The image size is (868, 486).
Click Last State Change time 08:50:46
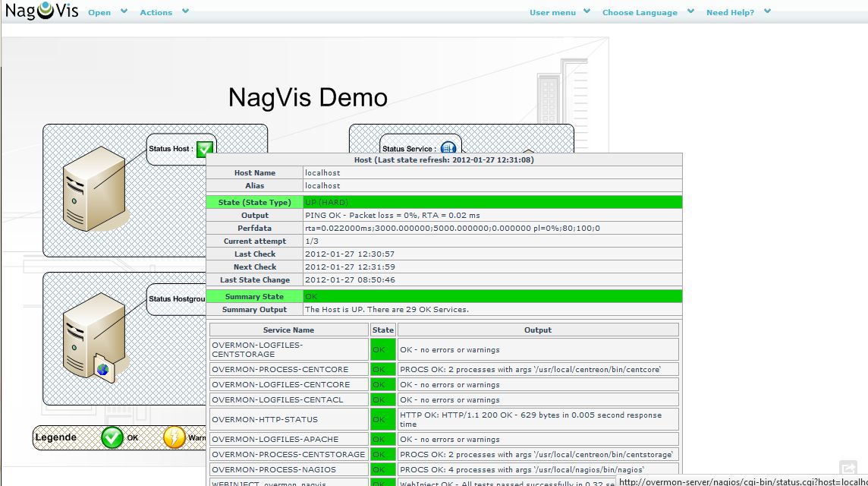(x=350, y=280)
